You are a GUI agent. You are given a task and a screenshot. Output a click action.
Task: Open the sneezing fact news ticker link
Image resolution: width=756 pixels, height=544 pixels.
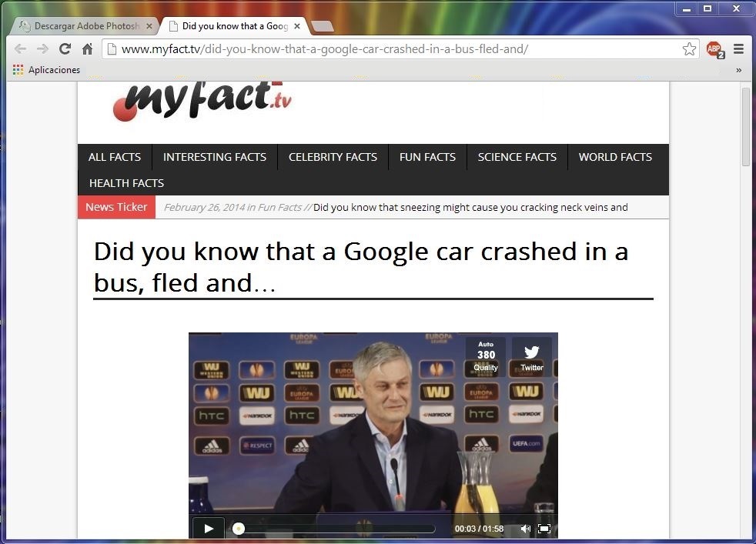point(470,207)
